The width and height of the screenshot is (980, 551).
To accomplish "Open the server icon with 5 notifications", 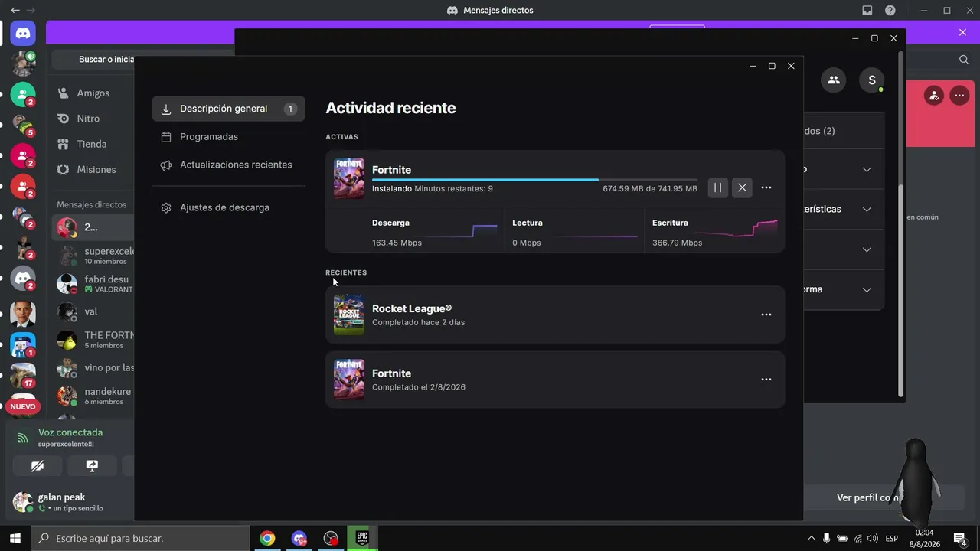I will (23, 125).
